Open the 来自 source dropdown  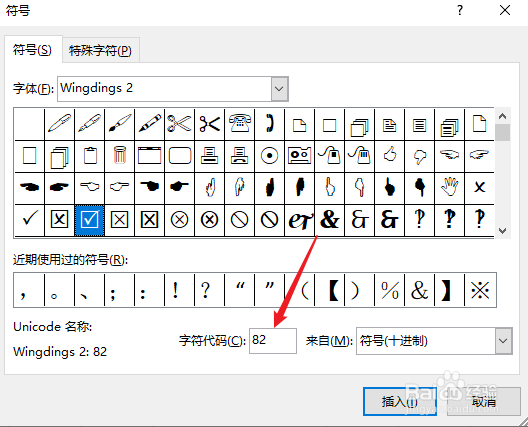pyautogui.click(x=503, y=341)
